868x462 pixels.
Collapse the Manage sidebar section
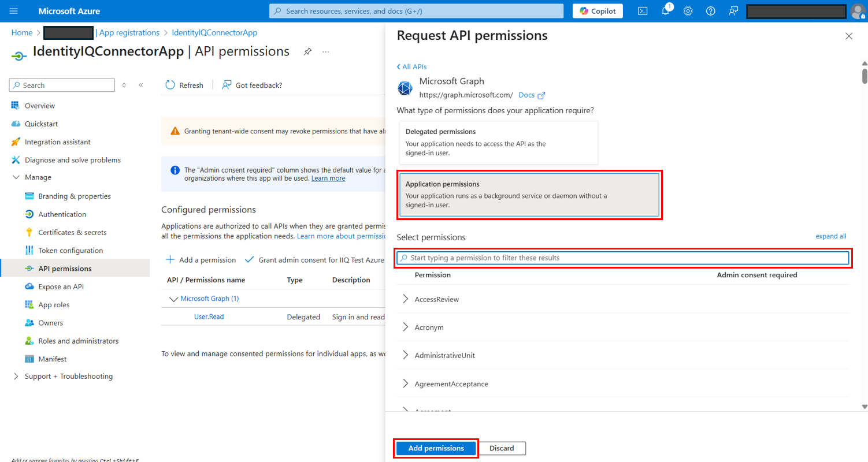(16, 177)
